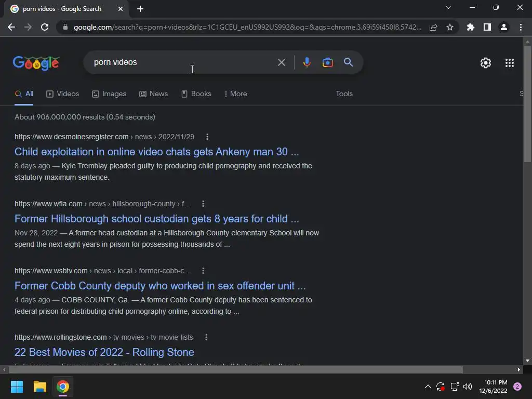Image resolution: width=532 pixels, height=399 pixels.
Task: Start voice search with microphone icon
Action: [307, 62]
